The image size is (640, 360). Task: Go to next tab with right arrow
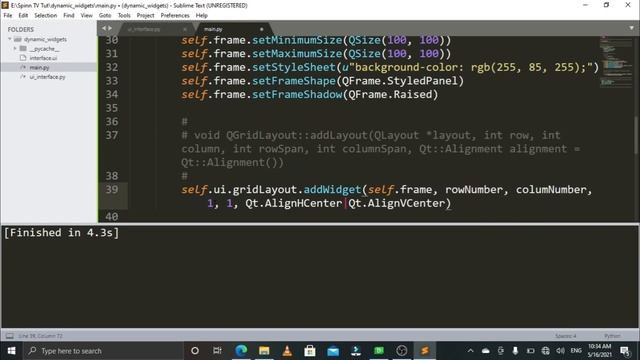(x=110, y=28)
